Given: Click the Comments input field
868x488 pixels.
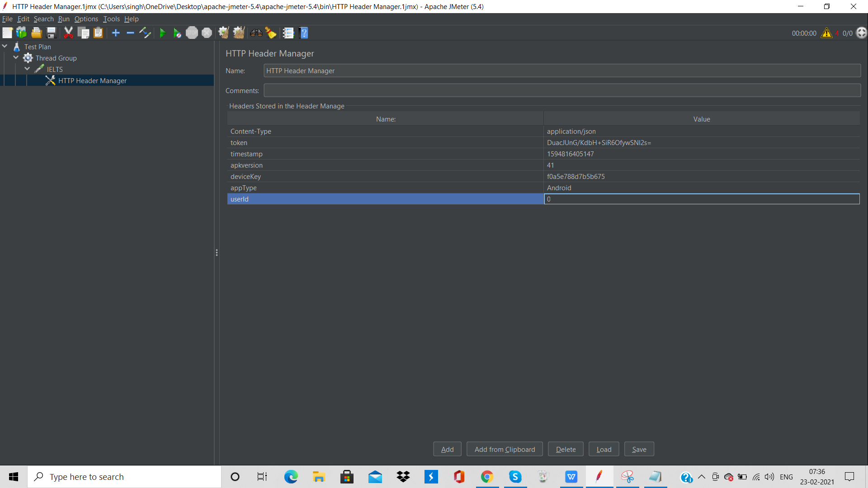Looking at the screenshot, I should pyautogui.click(x=562, y=90).
